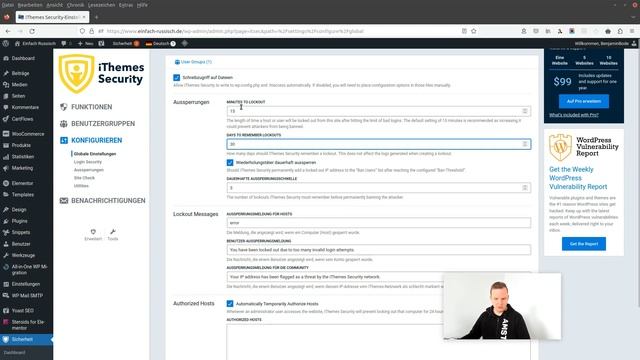
Task: Open All-in-One WP Migration menu
Action: click(29, 269)
